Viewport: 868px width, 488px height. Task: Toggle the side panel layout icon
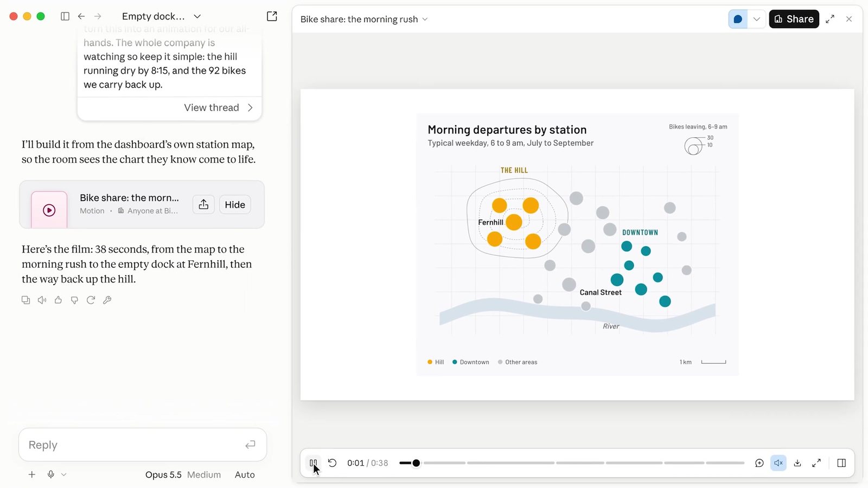pyautogui.click(x=841, y=463)
